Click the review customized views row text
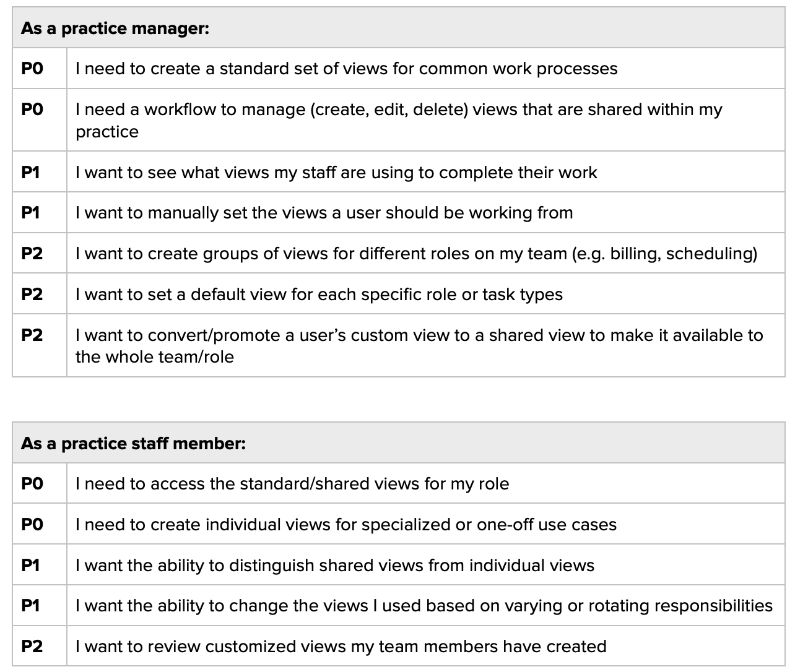Screen dimensions: 795x672 [x=341, y=647]
